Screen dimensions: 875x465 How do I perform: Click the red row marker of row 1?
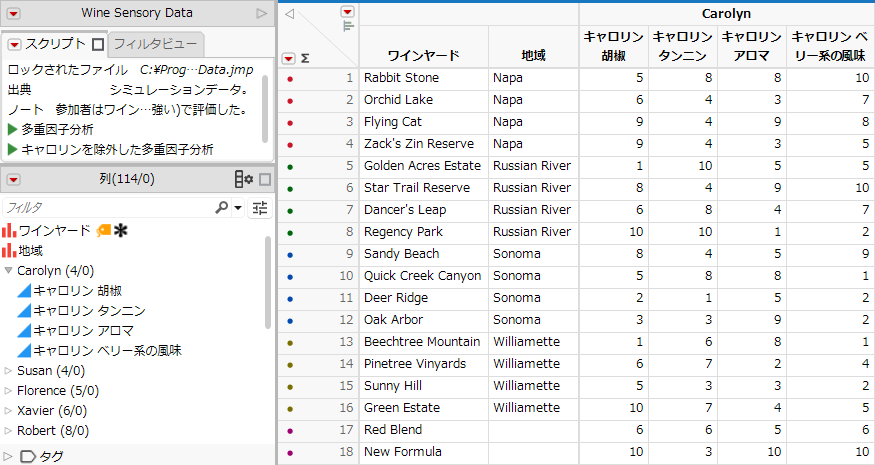point(289,79)
